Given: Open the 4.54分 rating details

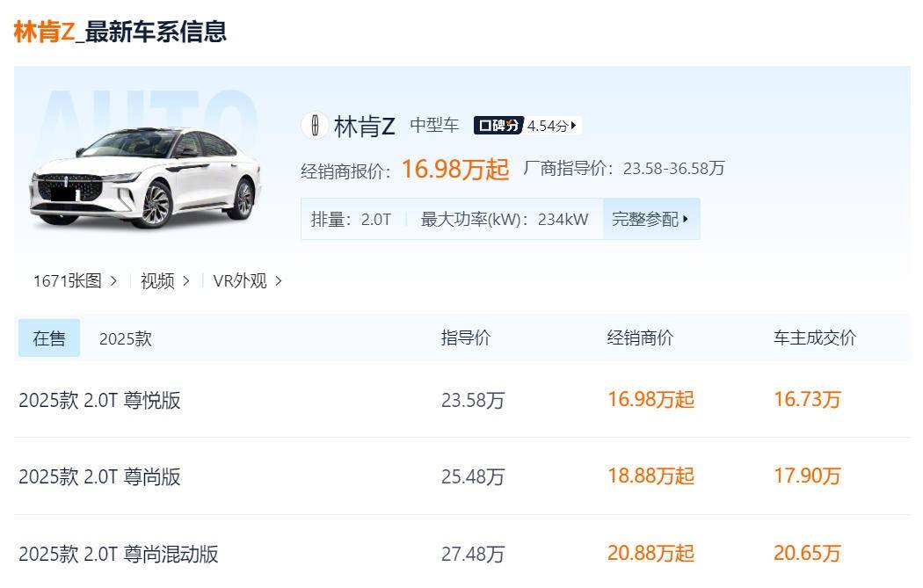Looking at the screenshot, I should (552, 126).
